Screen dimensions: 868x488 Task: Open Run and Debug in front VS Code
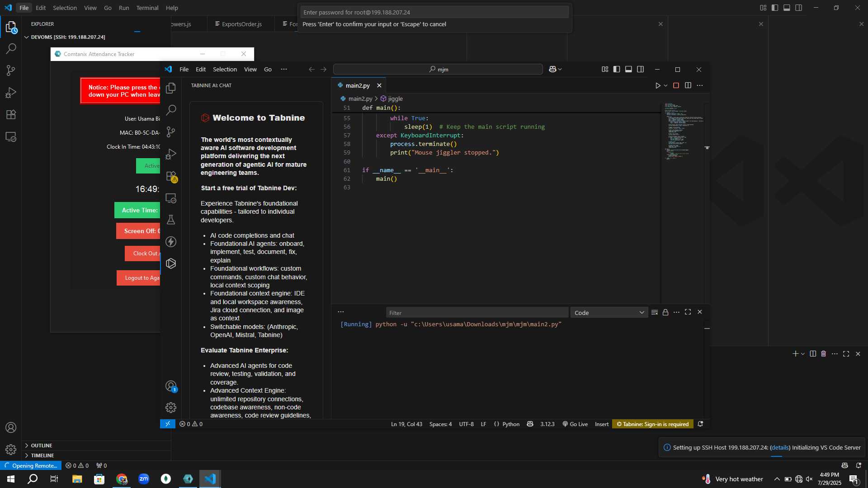pyautogui.click(x=171, y=154)
